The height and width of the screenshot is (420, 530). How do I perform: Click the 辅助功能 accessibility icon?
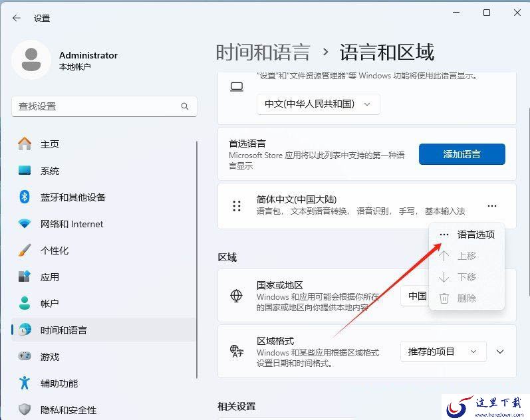[25, 383]
